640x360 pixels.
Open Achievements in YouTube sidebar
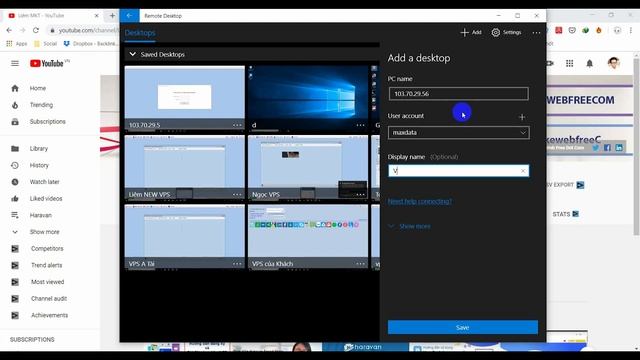[50, 316]
